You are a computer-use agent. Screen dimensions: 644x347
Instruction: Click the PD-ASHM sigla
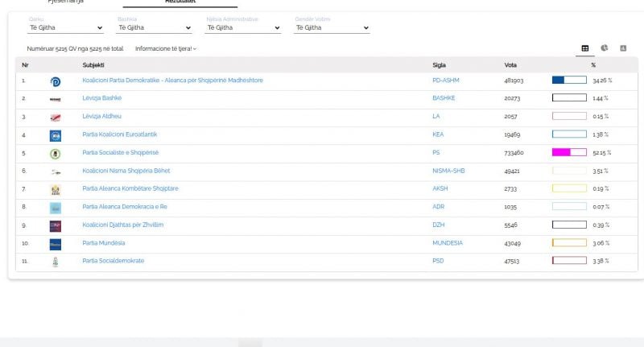click(446, 80)
